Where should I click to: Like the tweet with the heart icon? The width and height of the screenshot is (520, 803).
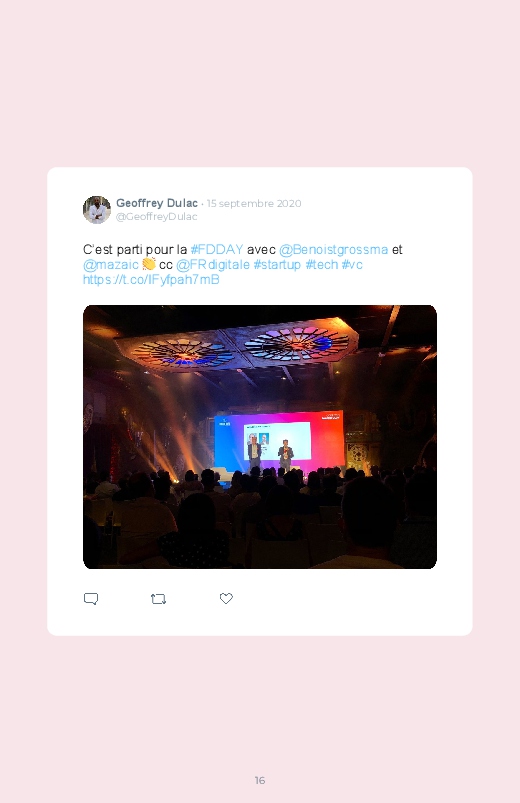point(226,598)
